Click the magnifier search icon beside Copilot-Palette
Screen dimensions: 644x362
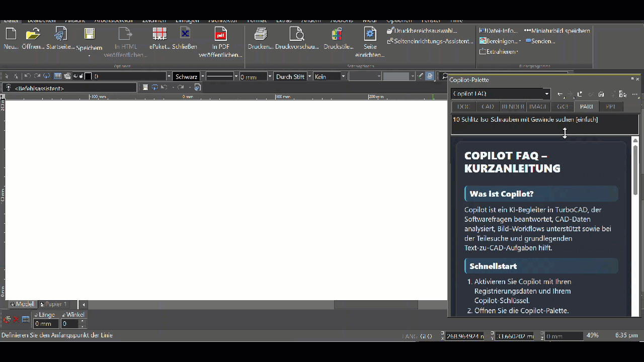pyautogui.click(x=444, y=76)
